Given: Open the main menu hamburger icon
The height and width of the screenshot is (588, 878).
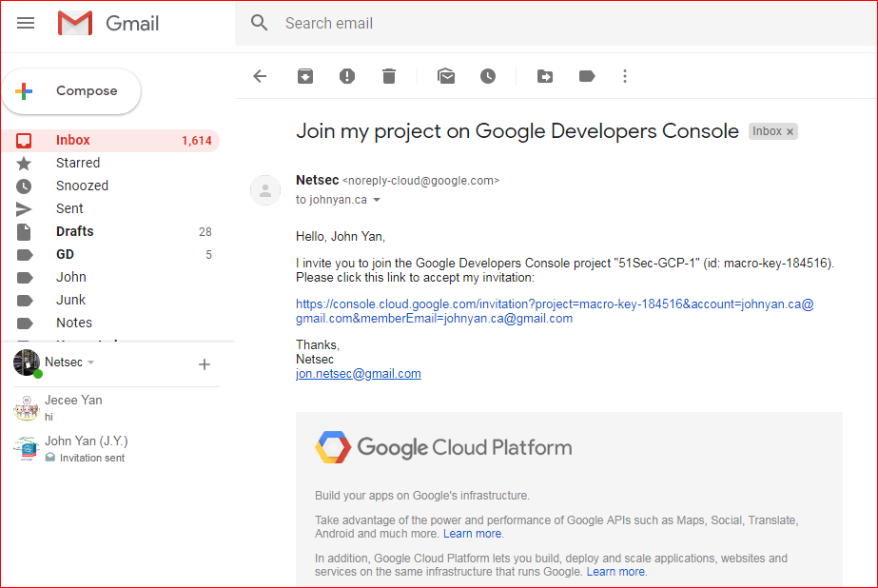Looking at the screenshot, I should click(x=26, y=23).
